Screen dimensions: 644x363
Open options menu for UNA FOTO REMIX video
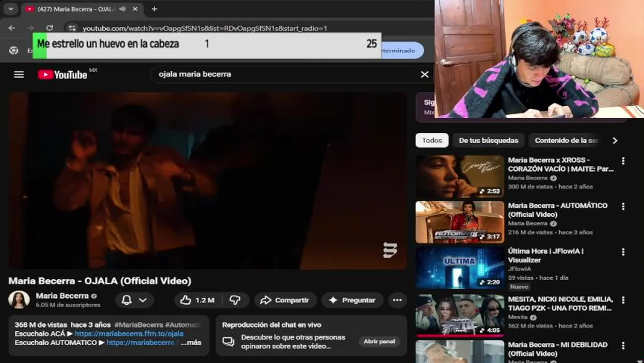pyautogui.click(x=623, y=300)
